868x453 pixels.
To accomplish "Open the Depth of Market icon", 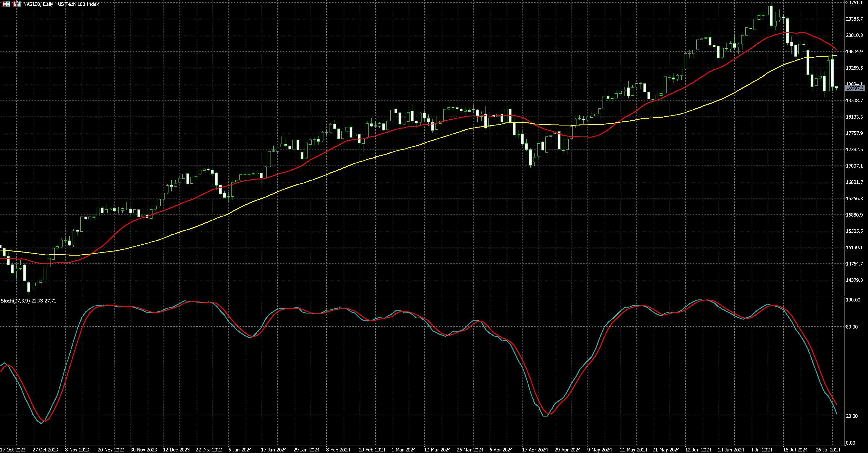I will click(x=6, y=4).
